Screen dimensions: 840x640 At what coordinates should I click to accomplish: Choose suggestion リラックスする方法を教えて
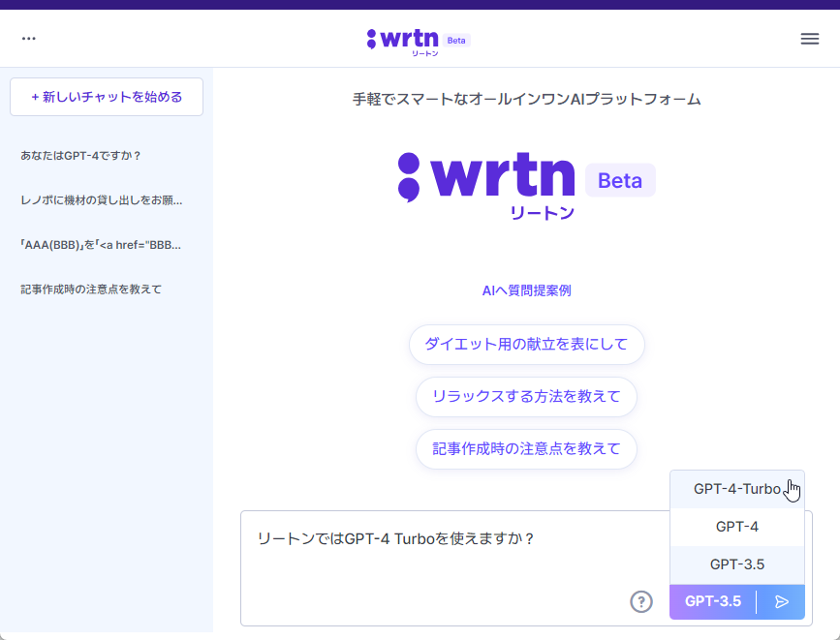pos(527,397)
